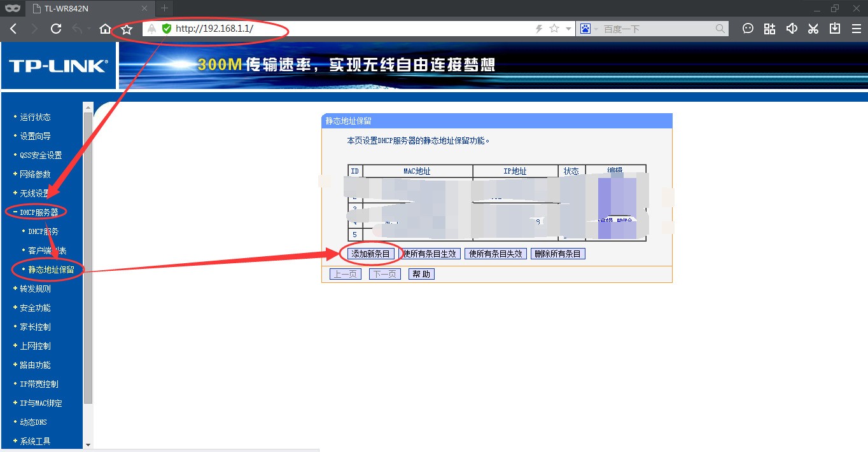Click the 状态 column header
Screen dimensions: 868x452
tap(571, 171)
